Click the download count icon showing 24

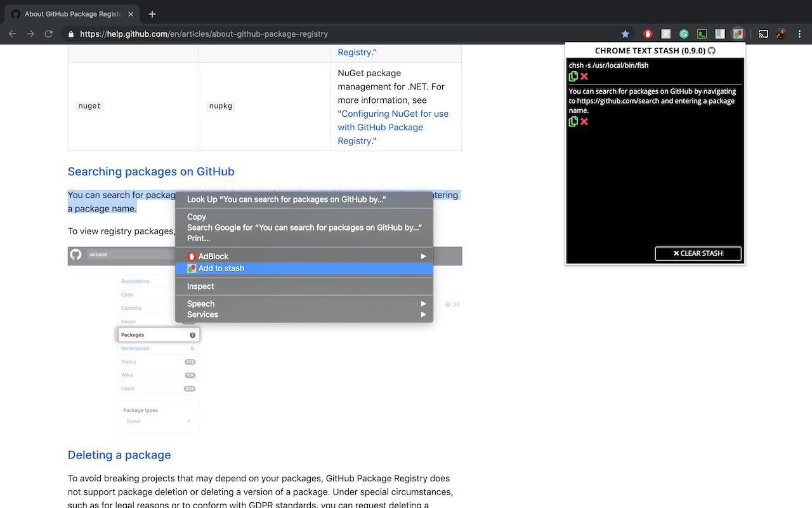(x=448, y=304)
